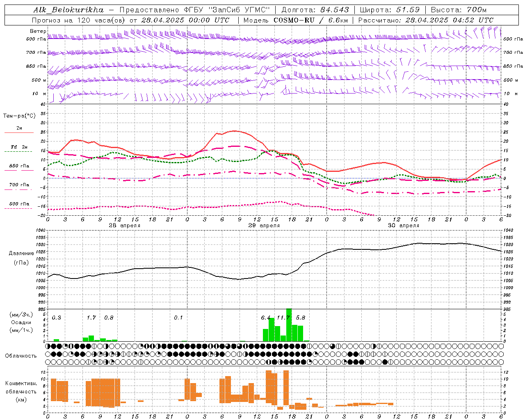Viewport: 525px width, 420px height.
Task: Click the 'Td 2м' dew point legend entry
Action: click(x=19, y=147)
